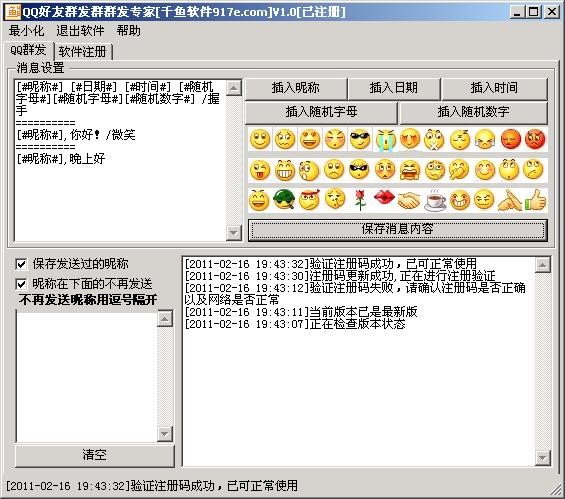This screenshot has width=565, height=499.
Task: Click the status bar message at bottom
Action: (152, 486)
